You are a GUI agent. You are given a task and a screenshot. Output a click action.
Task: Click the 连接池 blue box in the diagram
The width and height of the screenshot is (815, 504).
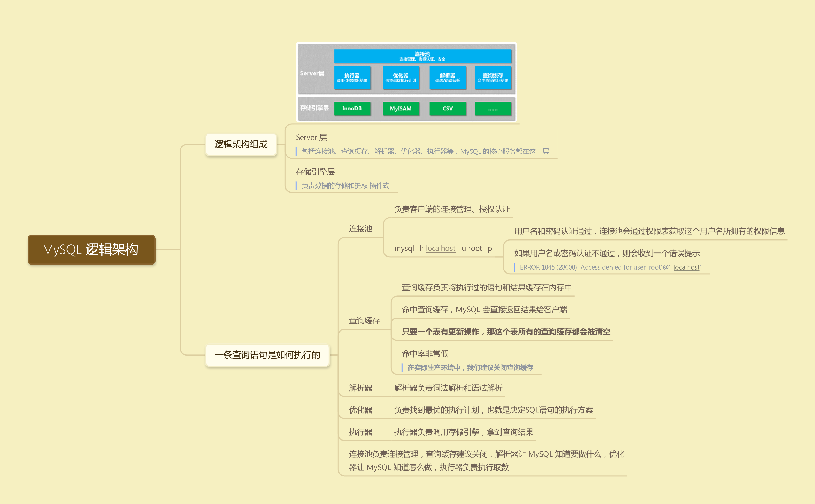point(423,56)
